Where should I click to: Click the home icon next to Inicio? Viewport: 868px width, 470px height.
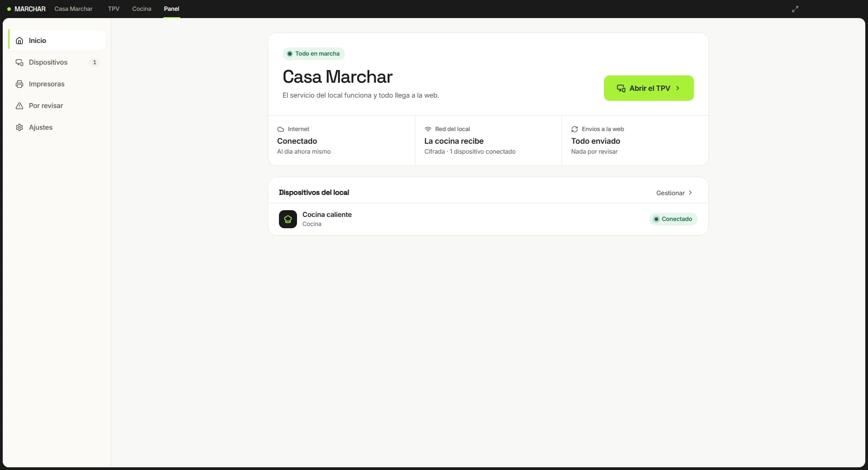[x=19, y=41]
